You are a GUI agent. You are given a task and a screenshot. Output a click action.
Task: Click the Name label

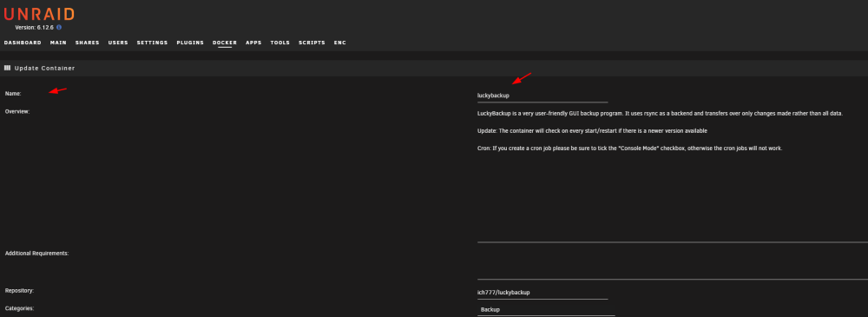(13, 94)
